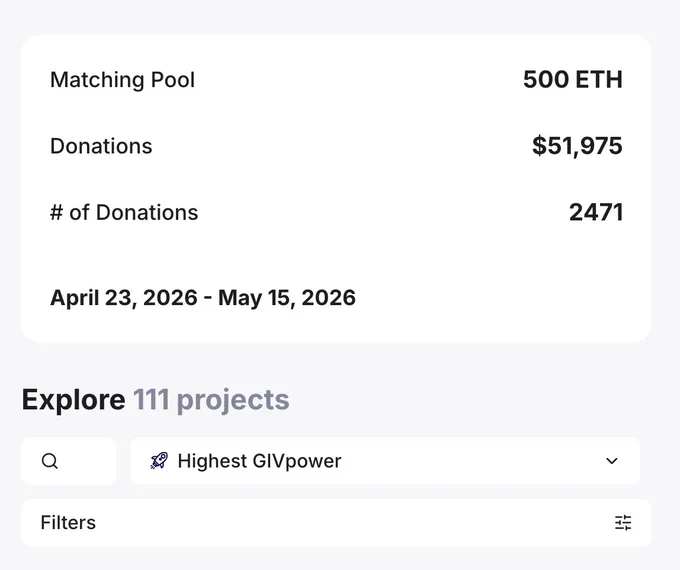Click the $51,975 donations amount
680x570 pixels.
[577, 146]
